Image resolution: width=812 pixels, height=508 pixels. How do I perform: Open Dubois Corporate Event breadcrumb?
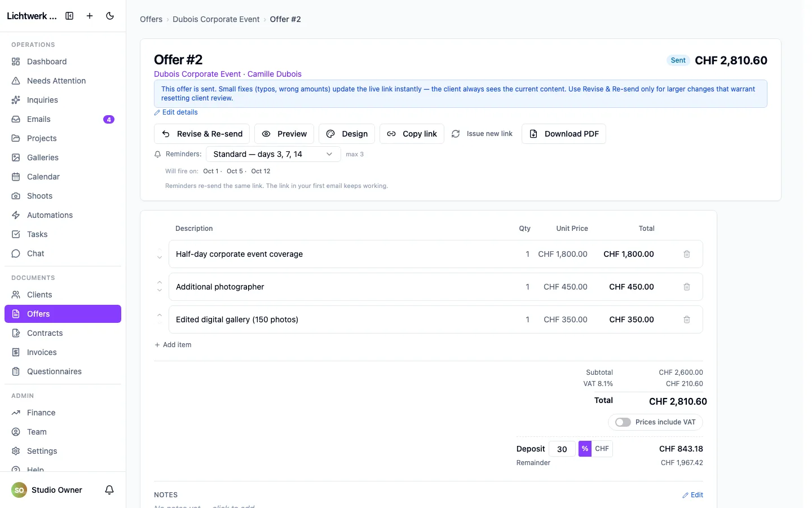(x=216, y=19)
